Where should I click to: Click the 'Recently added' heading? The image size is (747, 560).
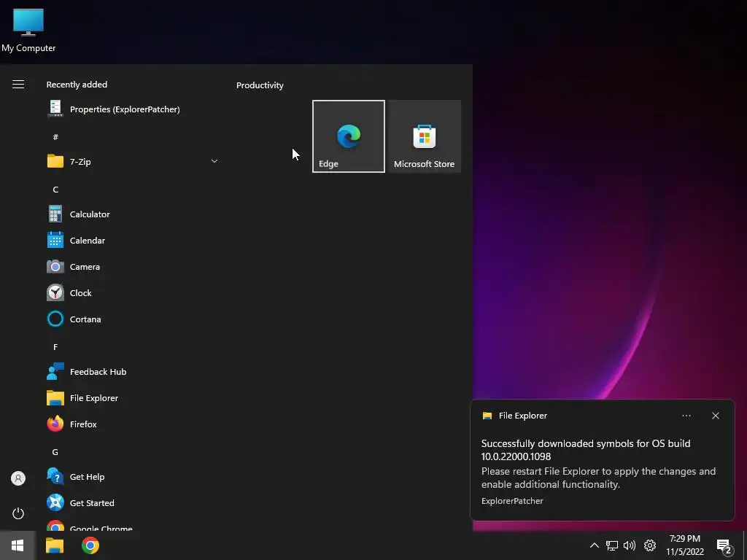pos(77,85)
